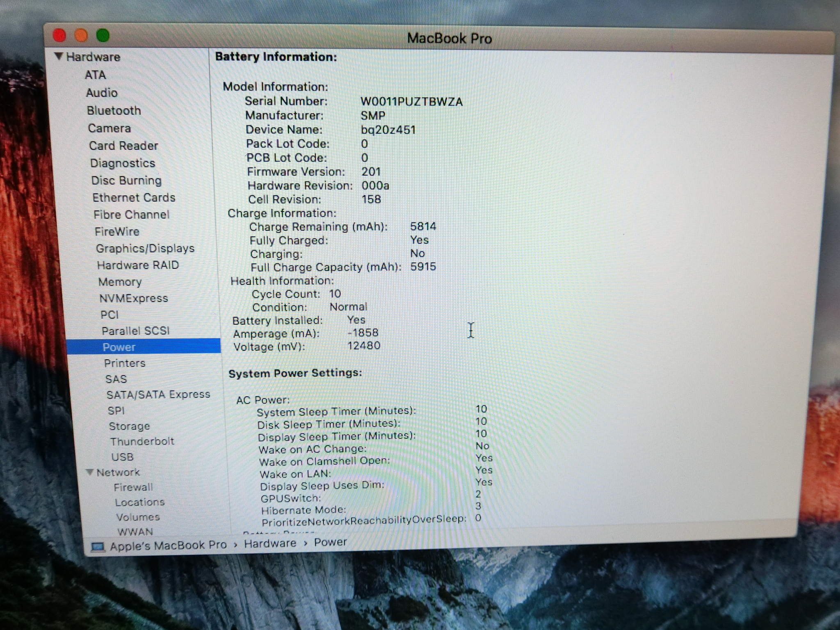Select the Ethernet Cards item
Image resolution: width=840 pixels, height=630 pixels.
click(x=134, y=198)
